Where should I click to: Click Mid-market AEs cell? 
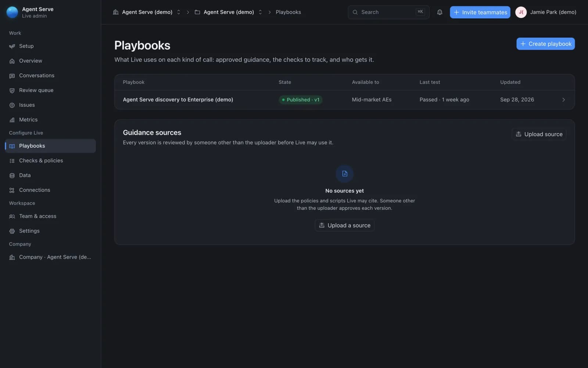372,100
